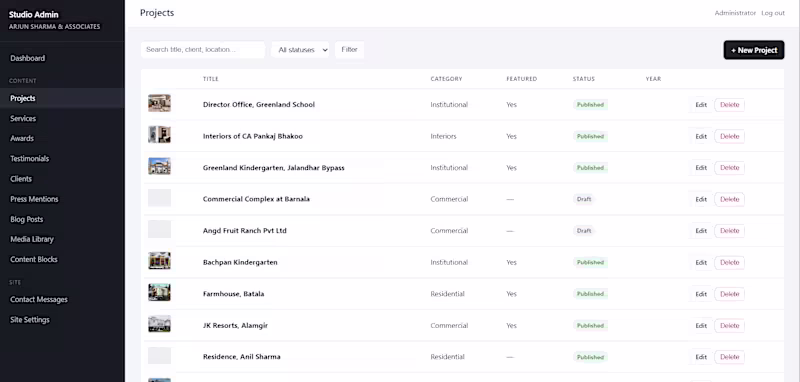Viewport: 800px width, 382px height.
Task: Click the title Commercial Complex at Barnala
Action: coord(256,199)
